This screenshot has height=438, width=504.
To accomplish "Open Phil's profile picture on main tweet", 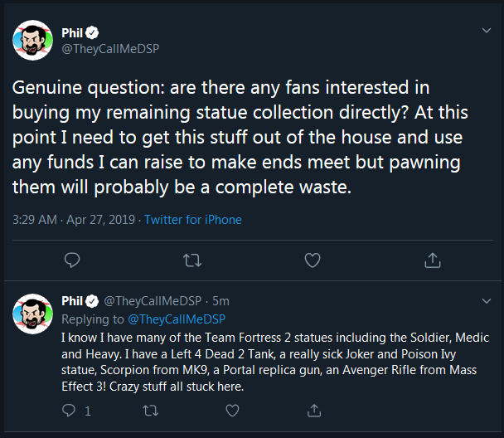I will (x=32, y=40).
